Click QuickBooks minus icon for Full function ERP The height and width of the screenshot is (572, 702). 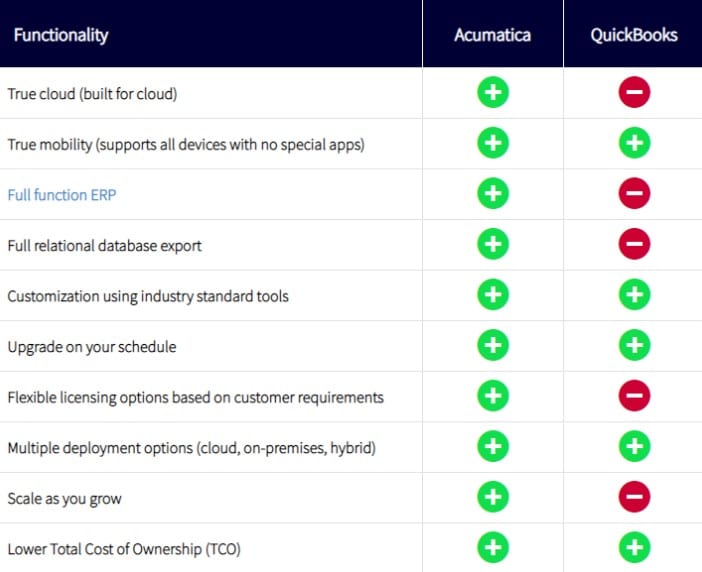pos(634,194)
